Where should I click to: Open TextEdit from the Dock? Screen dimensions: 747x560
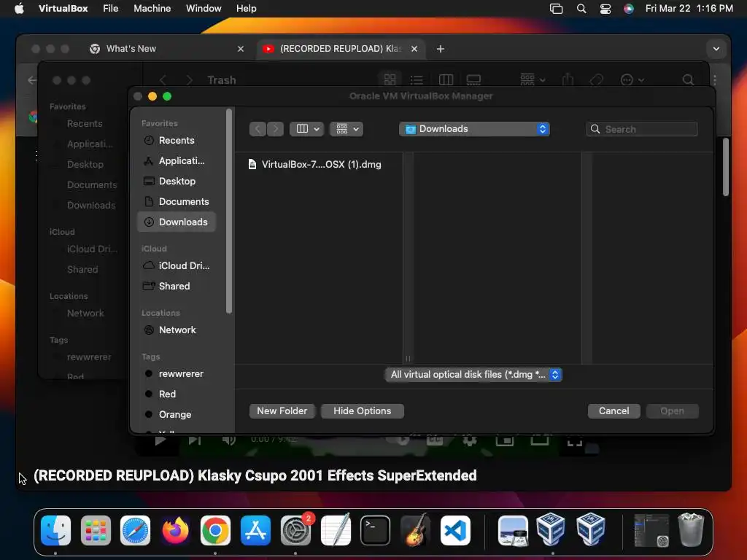point(336,530)
